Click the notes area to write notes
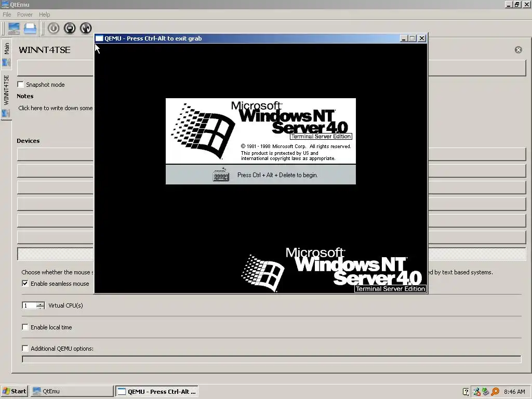Image resolution: width=532 pixels, height=399 pixels. pyautogui.click(x=55, y=108)
